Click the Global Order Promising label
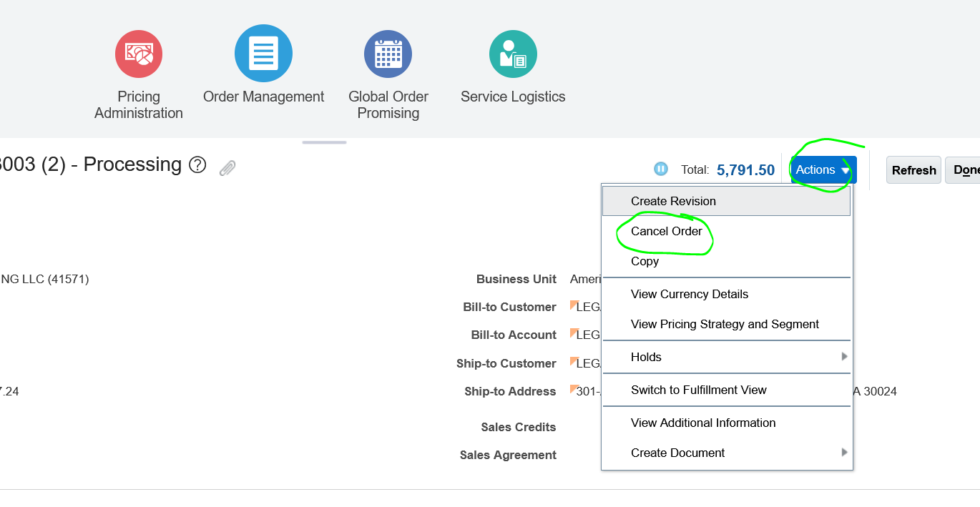 click(x=388, y=104)
